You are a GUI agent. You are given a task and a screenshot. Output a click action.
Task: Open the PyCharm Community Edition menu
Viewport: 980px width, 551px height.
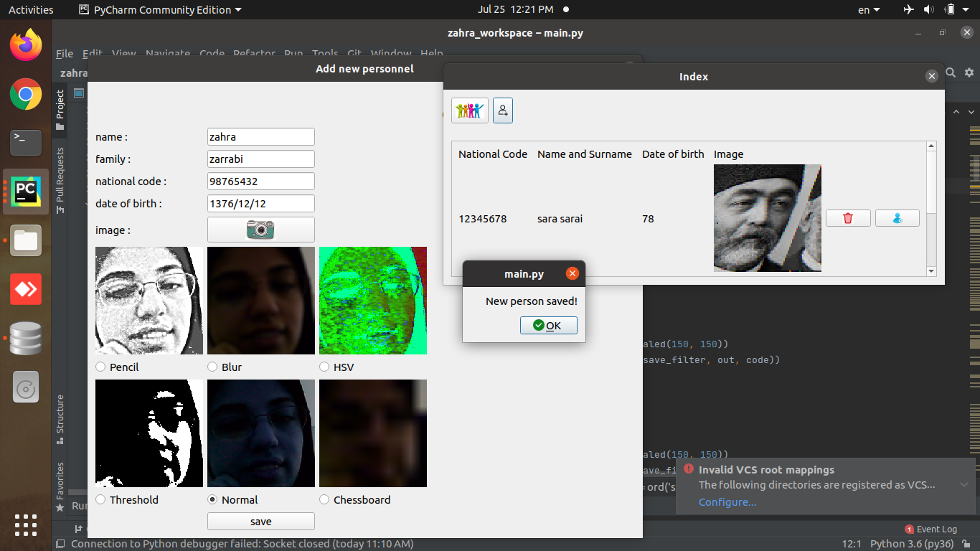(162, 9)
